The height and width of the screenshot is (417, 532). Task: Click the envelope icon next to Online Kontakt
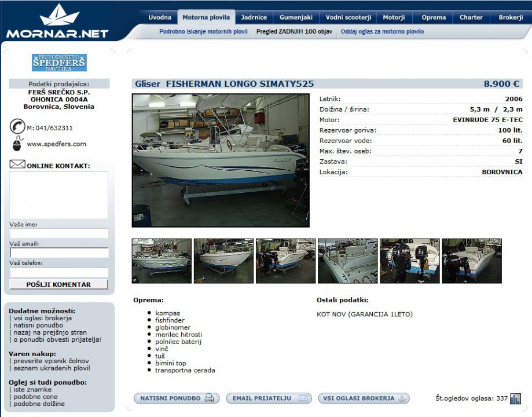click(17, 164)
